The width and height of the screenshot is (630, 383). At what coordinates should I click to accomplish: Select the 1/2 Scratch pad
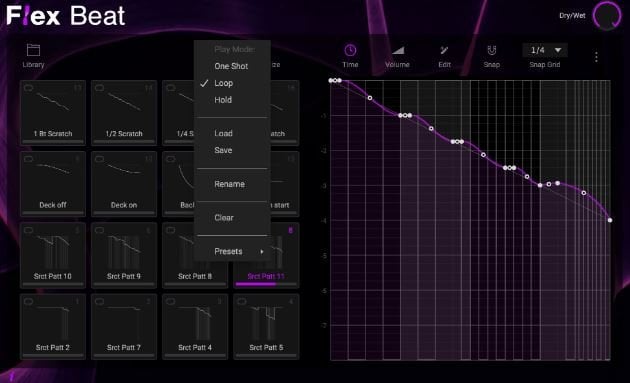point(124,113)
